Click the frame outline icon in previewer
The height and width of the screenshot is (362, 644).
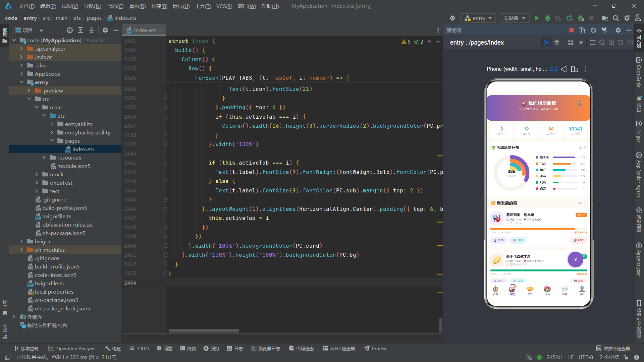coord(593,43)
